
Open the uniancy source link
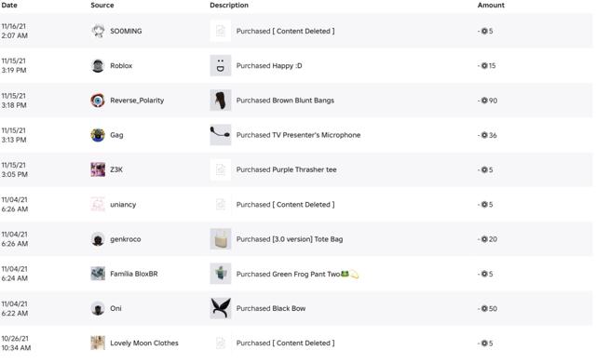click(x=123, y=205)
